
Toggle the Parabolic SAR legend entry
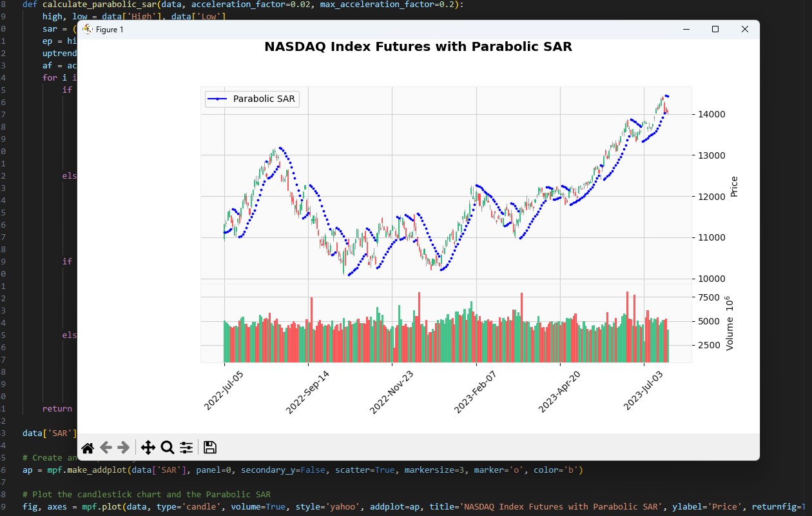[x=251, y=99]
